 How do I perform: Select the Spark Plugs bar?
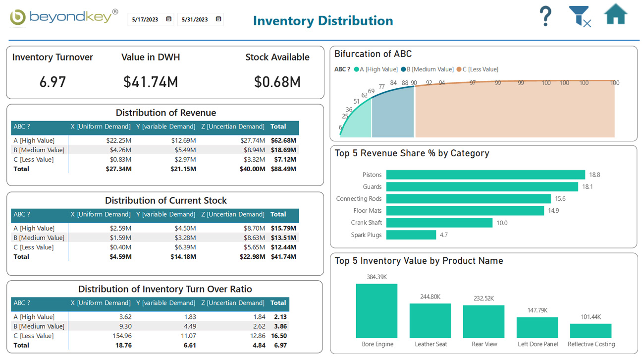click(x=411, y=235)
